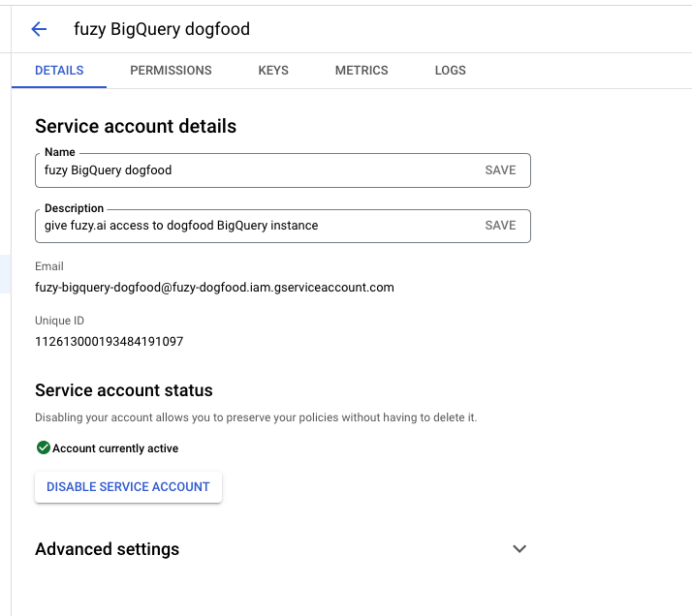Go to the Keys tab
The width and height of the screenshot is (692, 616).
(273, 71)
